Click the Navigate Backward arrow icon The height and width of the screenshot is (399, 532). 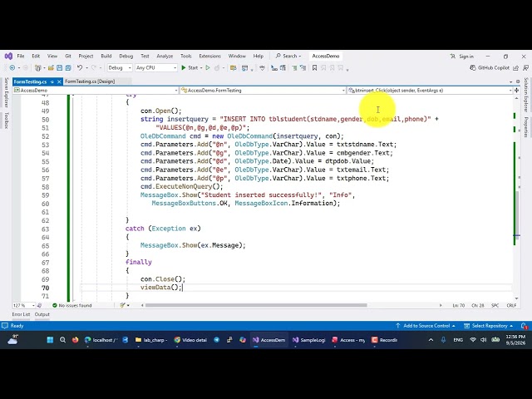tap(12, 68)
